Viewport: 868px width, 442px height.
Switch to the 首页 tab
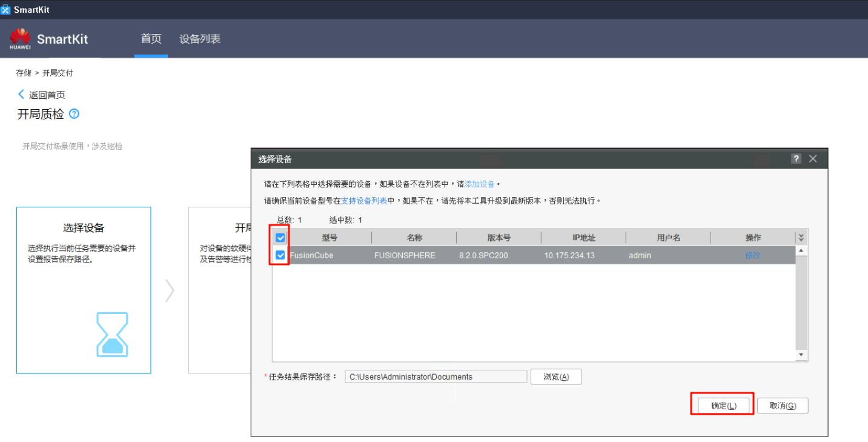(151, 39)
